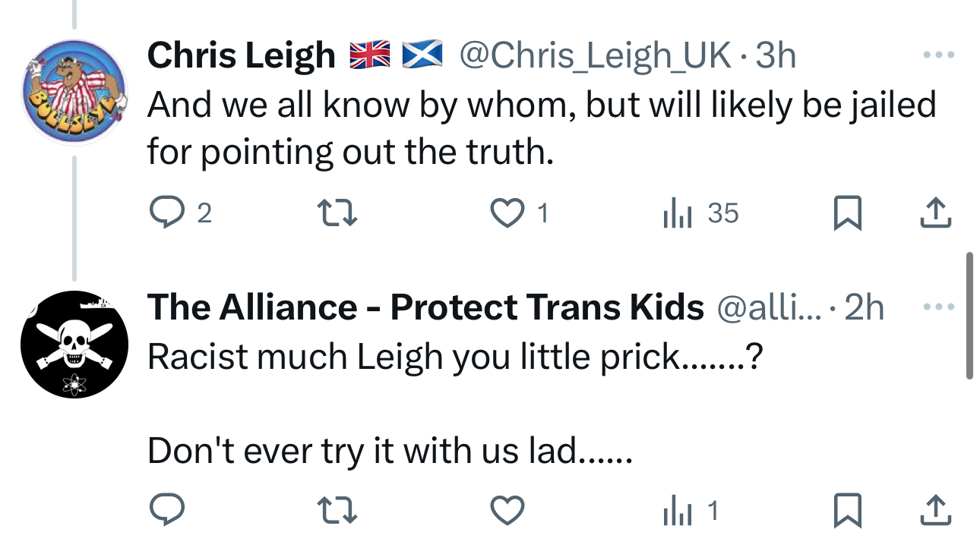Open The Alliance skull avatar profile
The image size is (980, 548).
pos(72,345)
